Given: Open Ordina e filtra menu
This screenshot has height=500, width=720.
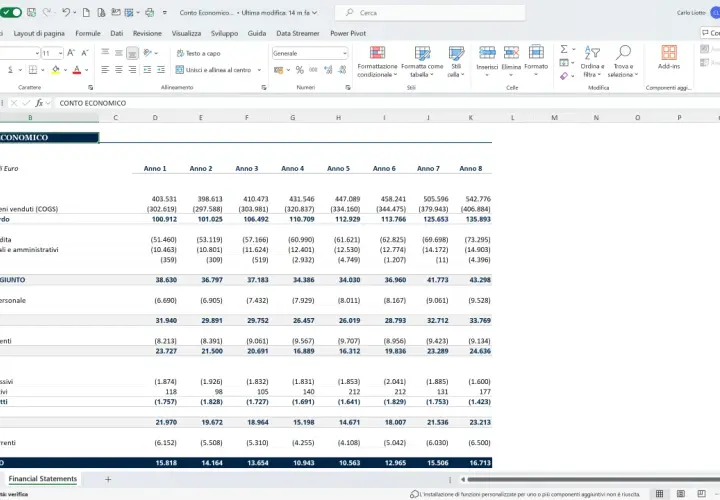Looking at the screenshot, I should (592, 62).
